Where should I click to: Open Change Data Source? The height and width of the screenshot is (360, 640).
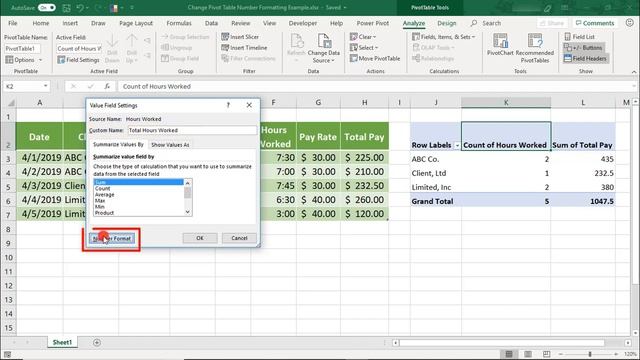[324, 49]
